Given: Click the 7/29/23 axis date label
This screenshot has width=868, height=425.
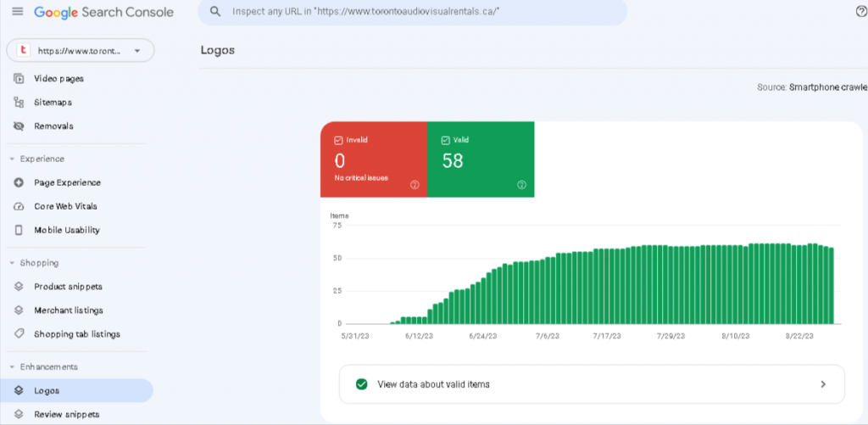Looking at the screenshot, I should (x=671, y=336).
